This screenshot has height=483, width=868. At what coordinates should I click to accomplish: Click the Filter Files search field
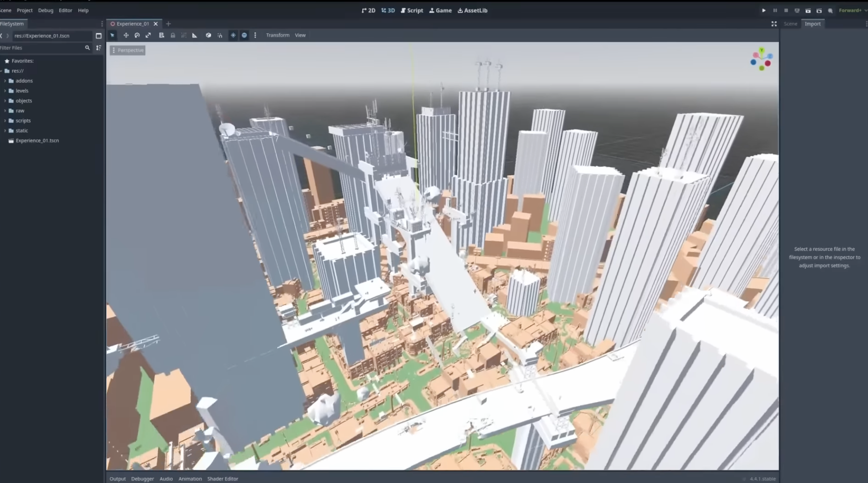pyautogui.click(x=41, y=48)
